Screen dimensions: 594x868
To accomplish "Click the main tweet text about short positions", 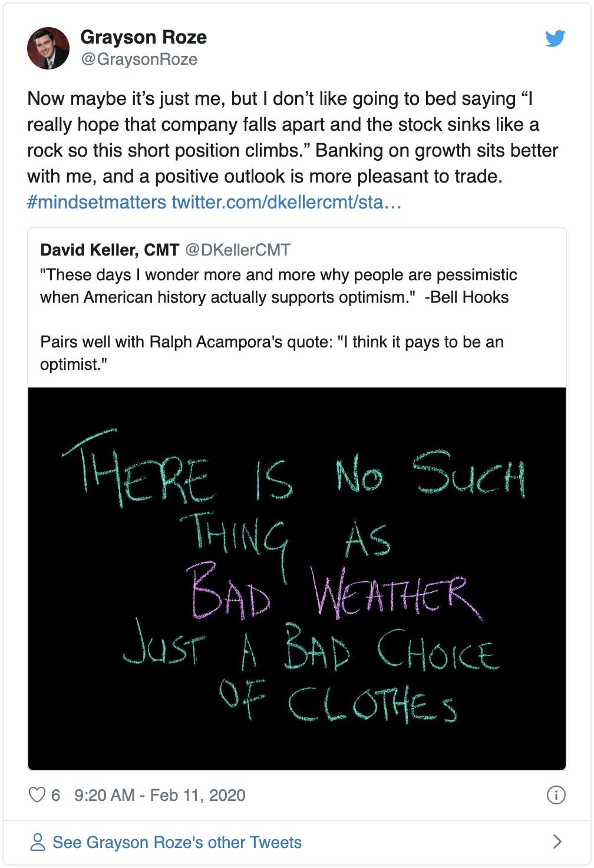I will tap(292, 138).
